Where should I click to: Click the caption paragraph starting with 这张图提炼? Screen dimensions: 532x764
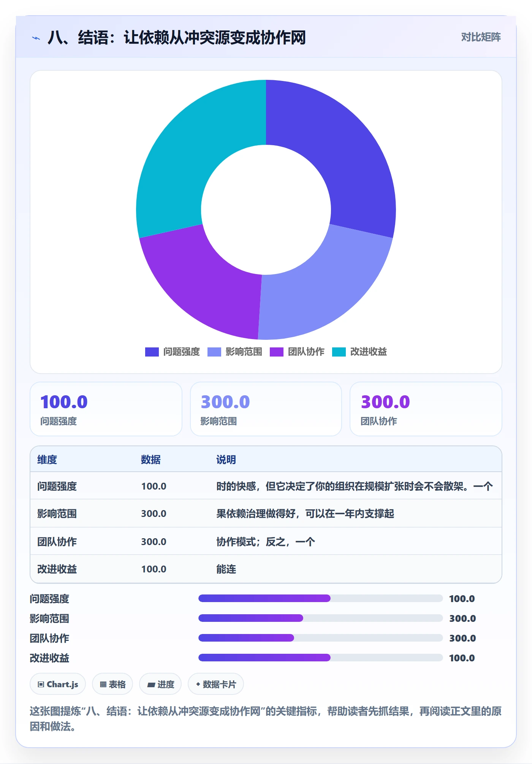pos(266,719)
